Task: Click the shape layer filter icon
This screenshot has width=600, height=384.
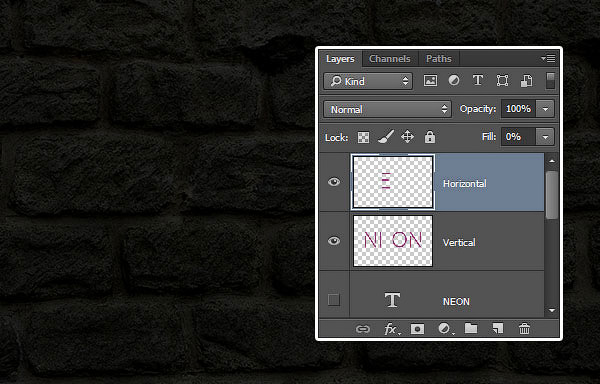Action: (x=502, y=81)
